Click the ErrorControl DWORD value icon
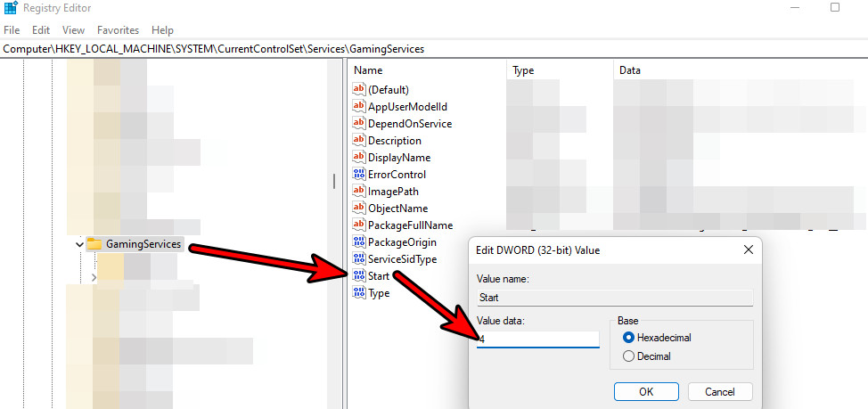This screenshot has width=868, height=409. pyautogui.click(x=359, y=175)
